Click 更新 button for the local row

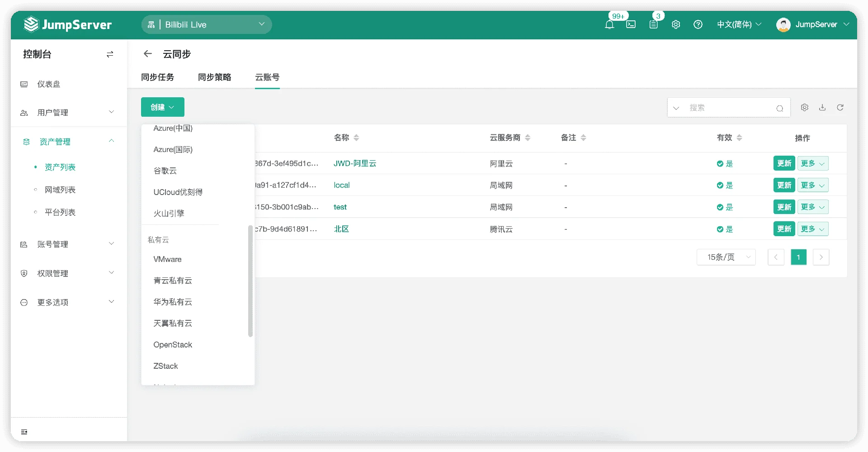click(784, 185)
